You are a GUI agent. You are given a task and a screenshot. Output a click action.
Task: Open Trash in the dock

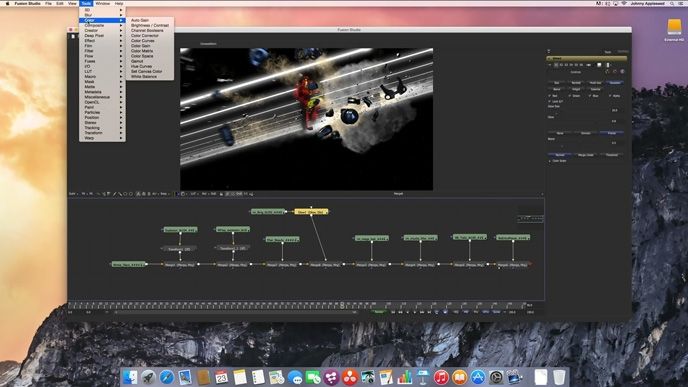pos(559,377)
